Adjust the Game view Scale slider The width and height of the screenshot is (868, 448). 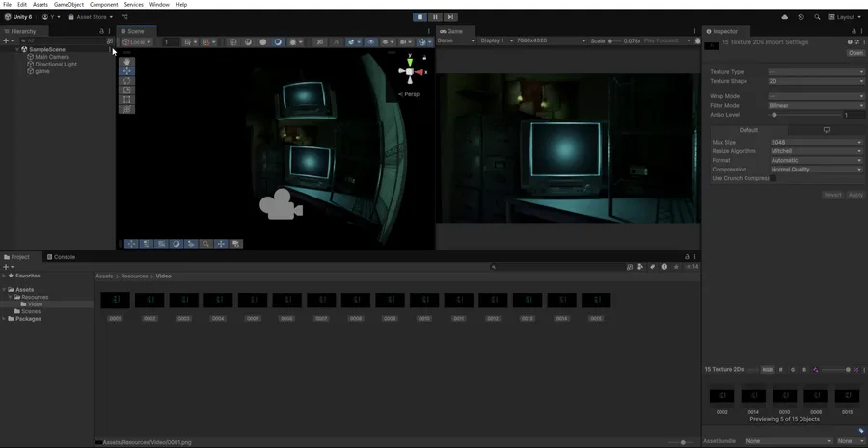(614, 40)
